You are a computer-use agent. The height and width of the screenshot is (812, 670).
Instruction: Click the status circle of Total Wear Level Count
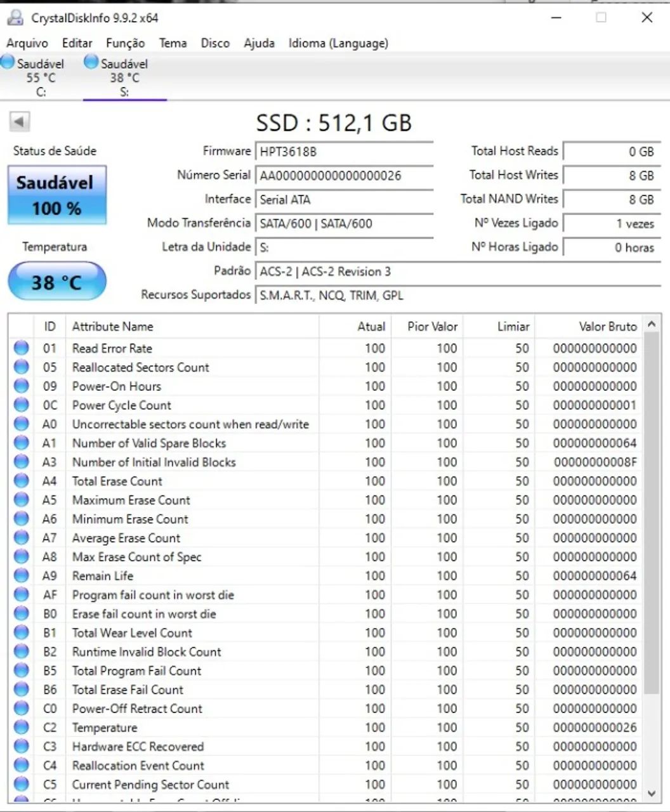(x=22, y=632)
